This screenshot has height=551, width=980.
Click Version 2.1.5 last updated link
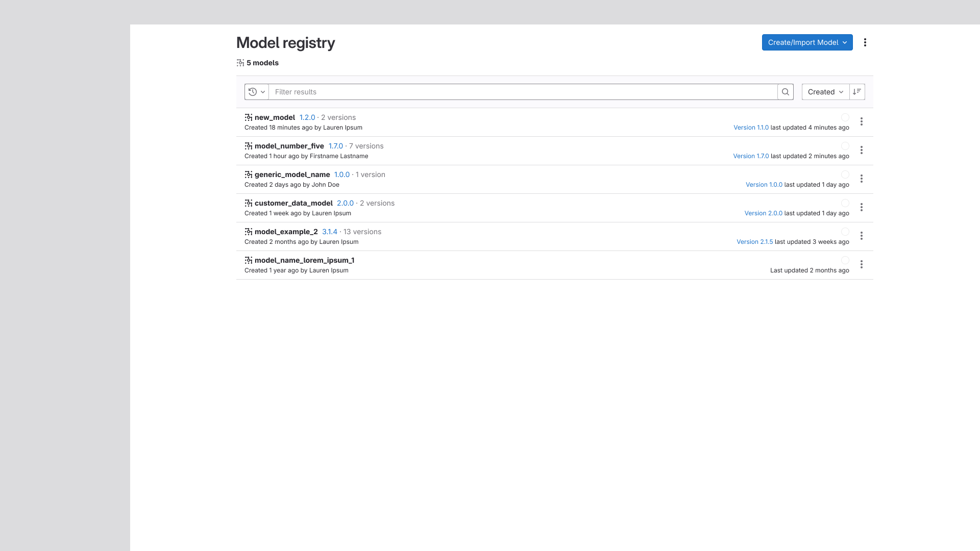pyautogui.click(x=754, y=242)
